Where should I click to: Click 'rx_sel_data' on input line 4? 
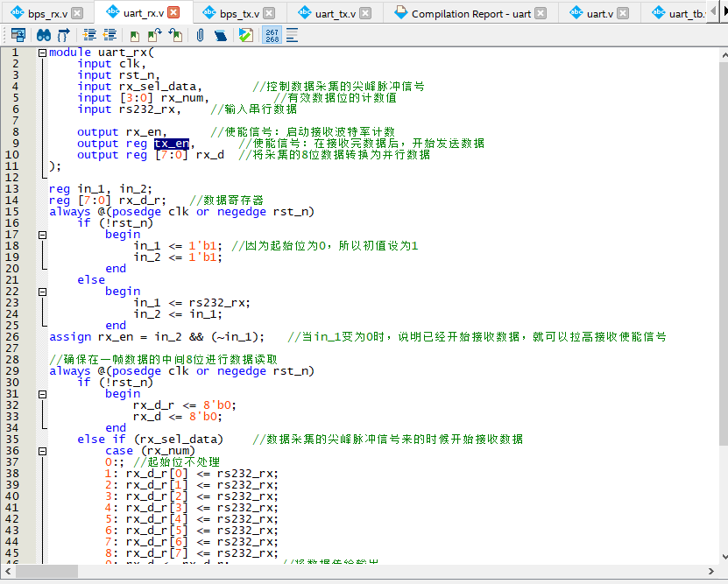coord(159,87)
